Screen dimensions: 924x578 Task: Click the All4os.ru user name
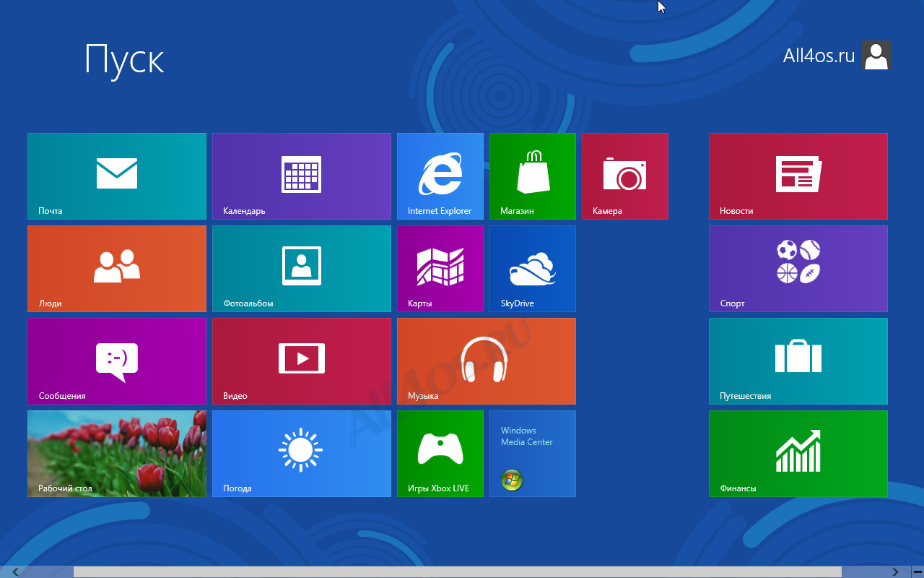coord(819,56)
